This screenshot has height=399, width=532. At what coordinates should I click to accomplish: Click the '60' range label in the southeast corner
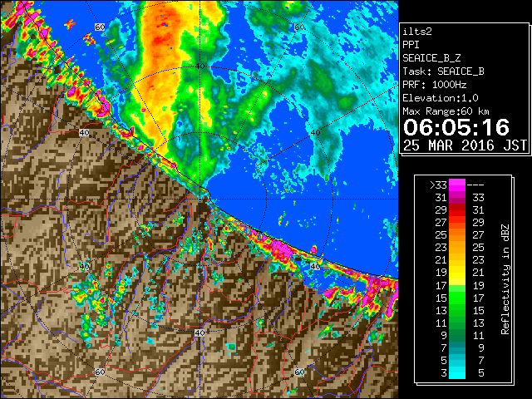coord(299,372)
